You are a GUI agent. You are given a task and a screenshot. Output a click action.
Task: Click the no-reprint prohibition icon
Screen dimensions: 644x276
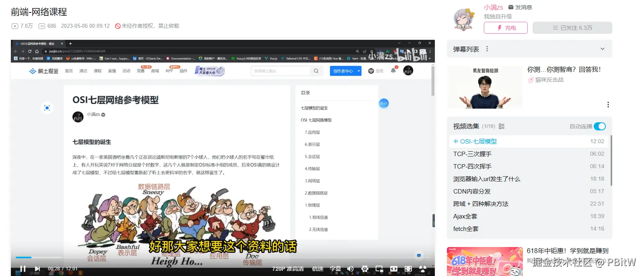(118, 26)
